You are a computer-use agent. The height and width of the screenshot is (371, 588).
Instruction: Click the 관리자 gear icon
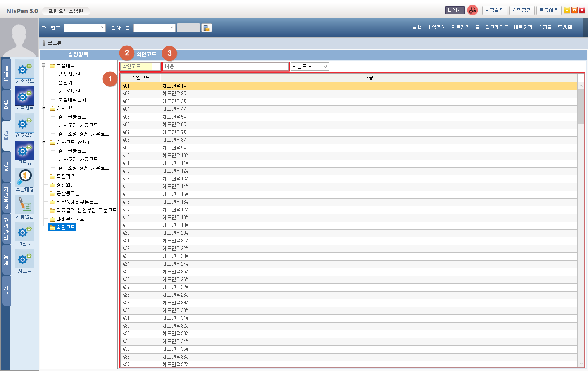coord(25,232)
